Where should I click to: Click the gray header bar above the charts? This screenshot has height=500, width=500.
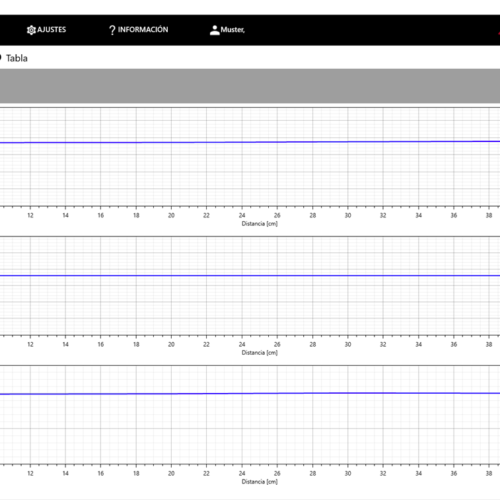click(x=250, y=86)
